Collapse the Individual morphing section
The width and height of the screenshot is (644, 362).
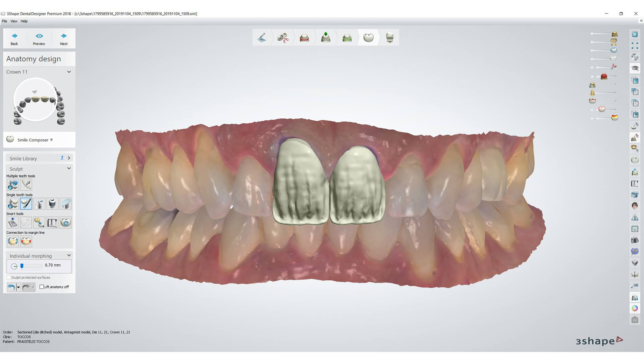69,255
